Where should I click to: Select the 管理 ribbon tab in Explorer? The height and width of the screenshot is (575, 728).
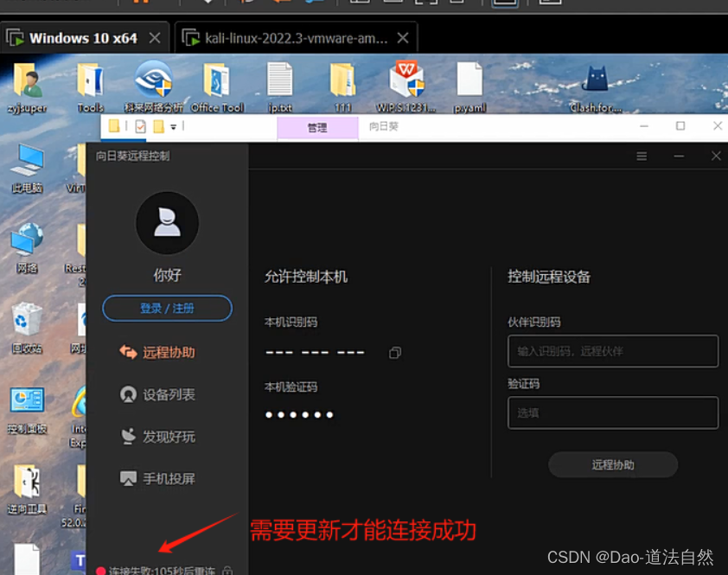[x=317, y=128]
